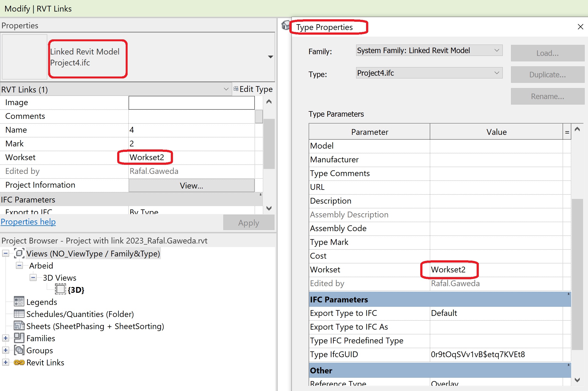This screenshot has width=588, height=391.
Task: Open the Properties help link
Action: click(x=28, y=222)
